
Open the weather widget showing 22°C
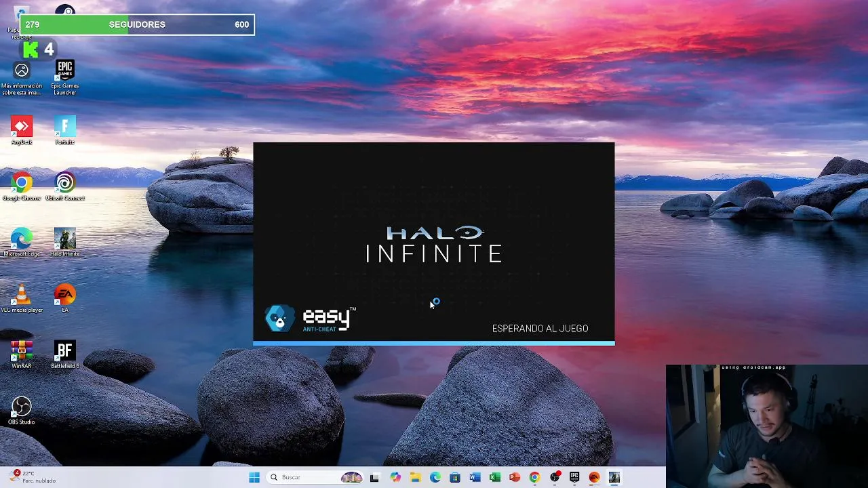point(34,476)
